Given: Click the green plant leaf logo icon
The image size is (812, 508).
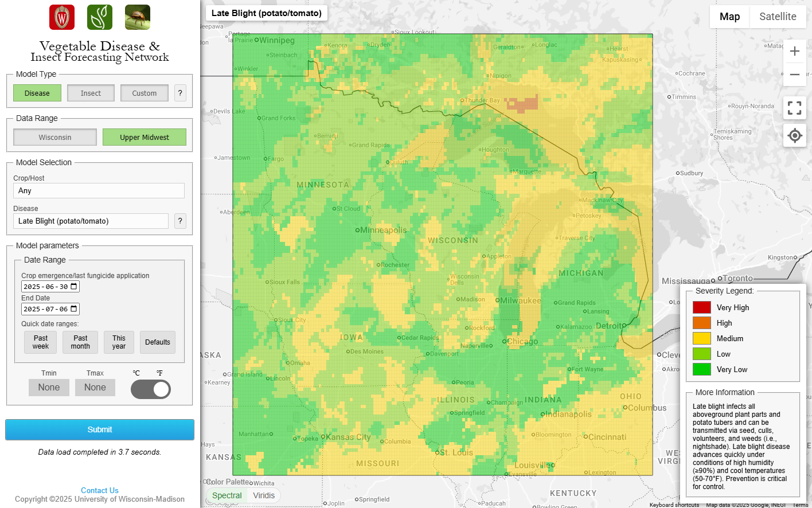Looking at the screenshot, I should click(x=100, y=17).
